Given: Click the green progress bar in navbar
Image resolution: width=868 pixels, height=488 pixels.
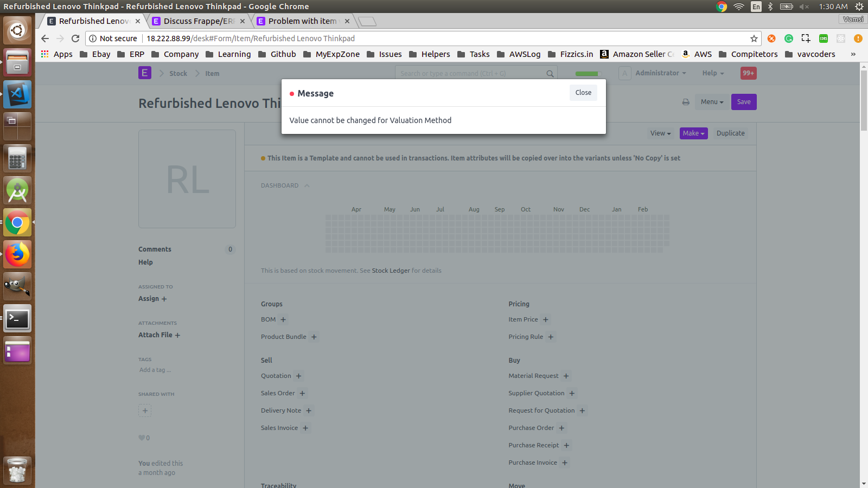Looking at the screenshot, I should (x=588, y=74).
